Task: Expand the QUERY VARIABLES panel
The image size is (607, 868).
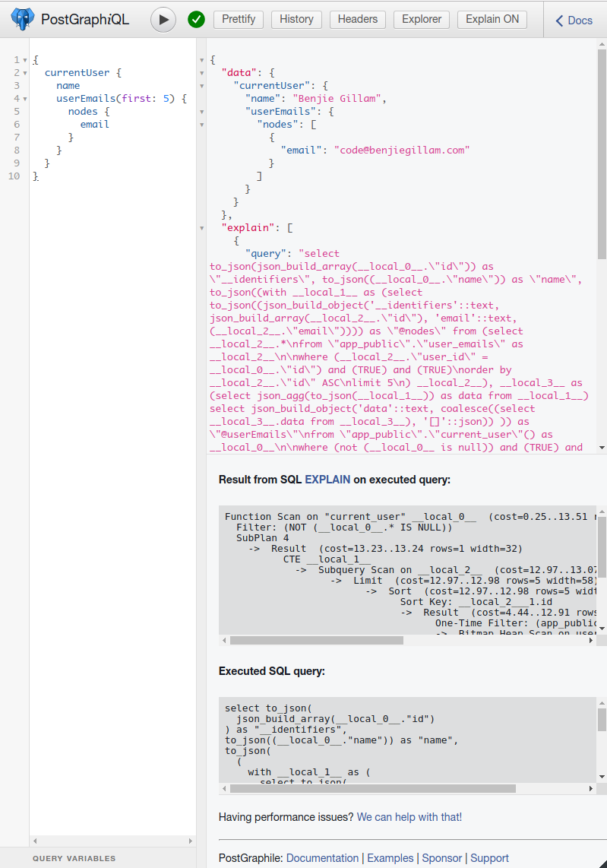Action: pyautogui.click(x=74, y=858)
